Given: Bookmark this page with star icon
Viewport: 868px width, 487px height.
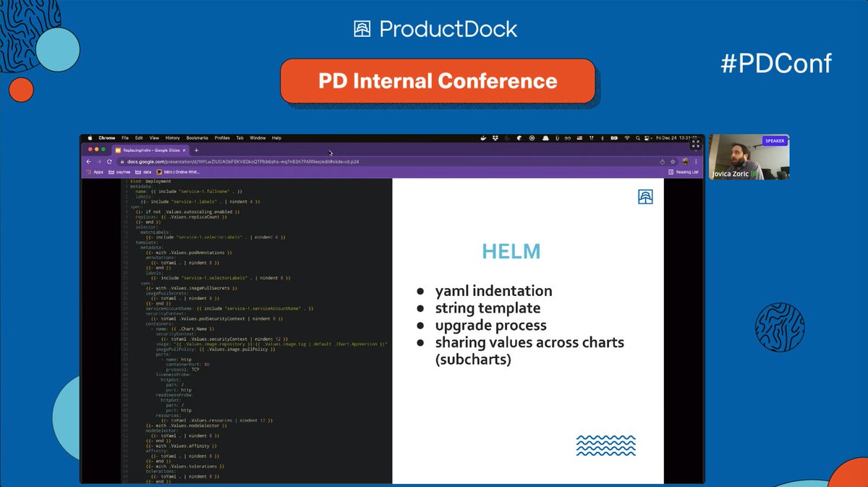Looking at the screenshot, I should point(673,161).
